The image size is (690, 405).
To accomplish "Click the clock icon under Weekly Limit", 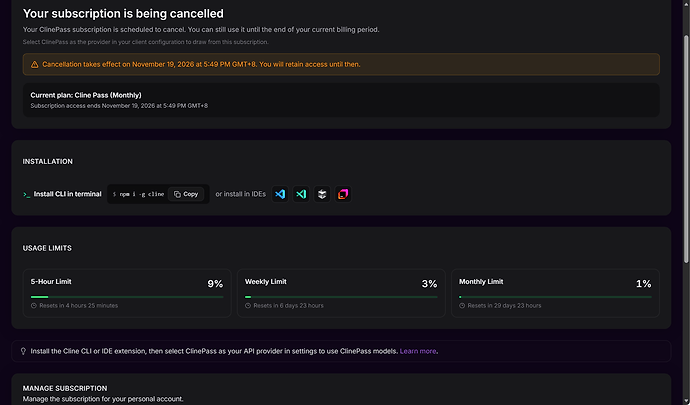I will 248,306.
